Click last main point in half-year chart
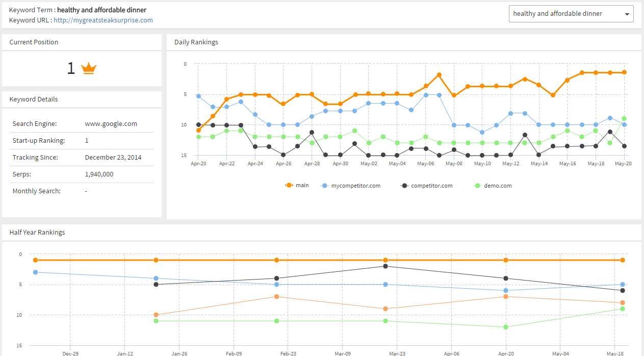The height and width of the screenshot is (356, 644). pos(623,260)
